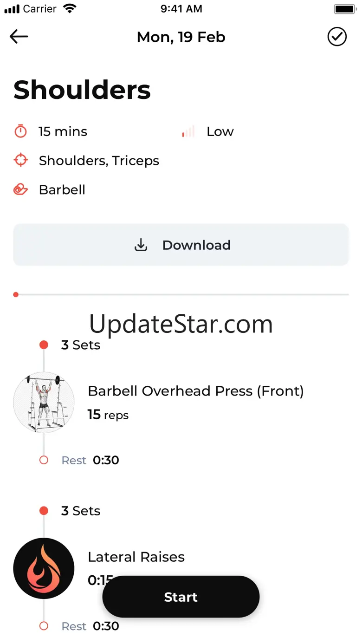Tap the Mon, 19 Feb date title
This screenshot has width=362, height=644.
coord(181,37)
